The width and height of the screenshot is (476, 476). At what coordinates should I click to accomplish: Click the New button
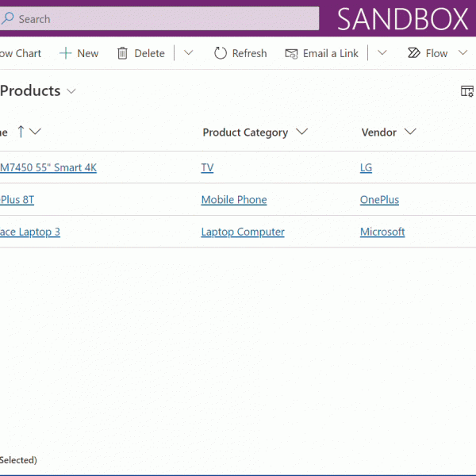(x=79, y=53)
